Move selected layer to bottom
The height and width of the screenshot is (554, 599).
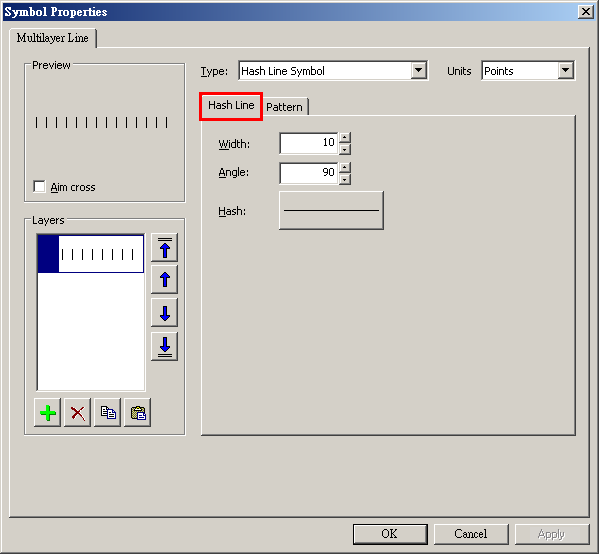(x=164, y=346)
